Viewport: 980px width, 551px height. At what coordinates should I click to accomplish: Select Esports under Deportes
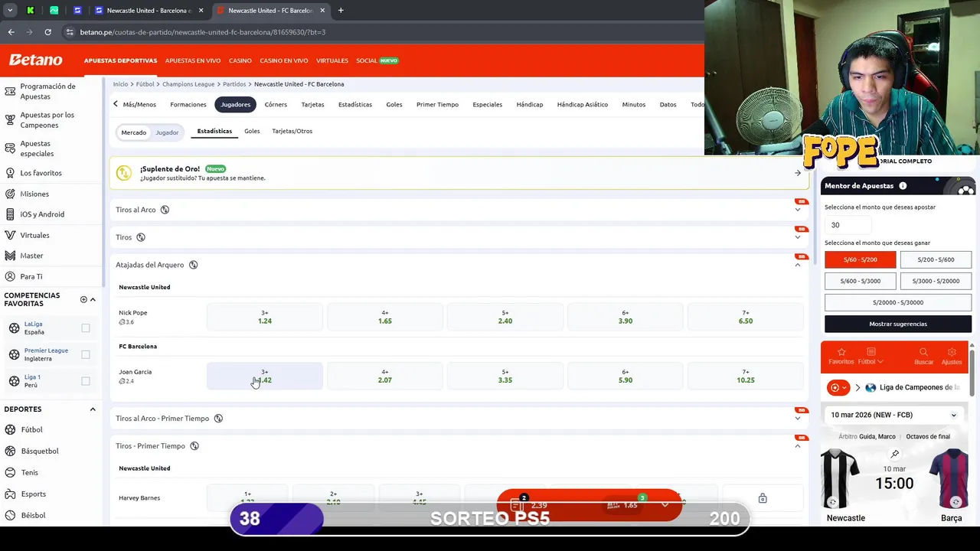click(33, 494)
